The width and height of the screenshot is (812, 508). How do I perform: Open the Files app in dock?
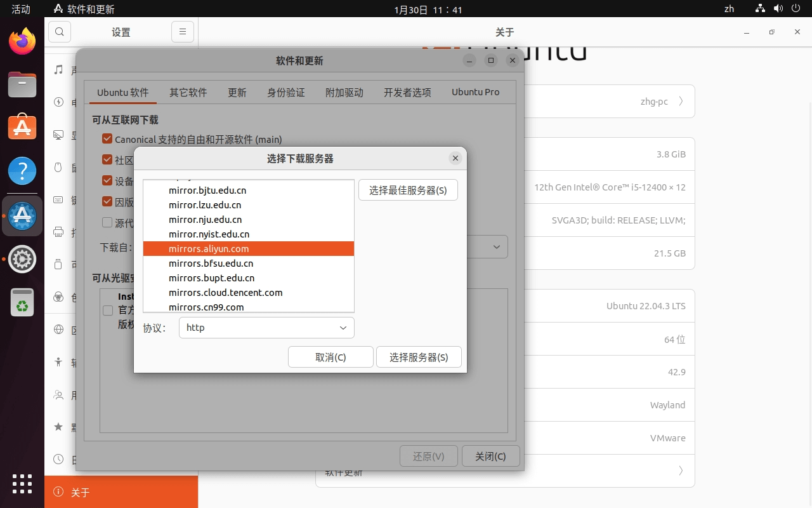click(22, 84)
